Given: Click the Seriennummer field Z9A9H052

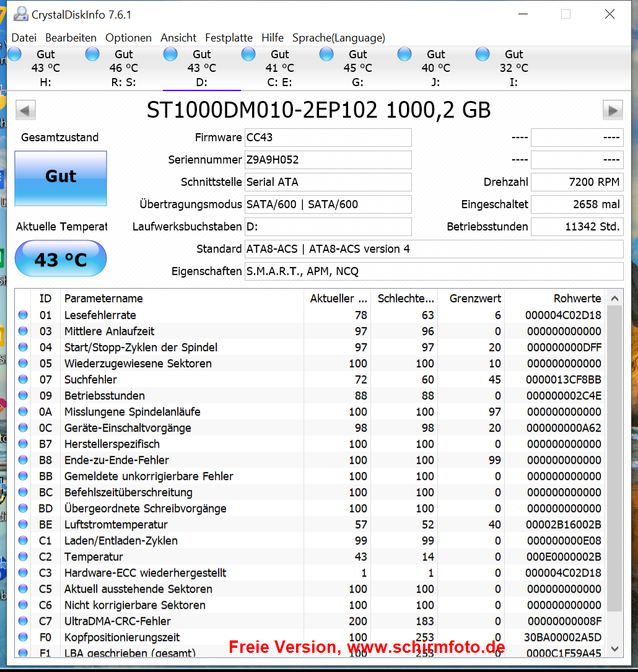Looking at the screenshot, I should click(x=328, y=160).
